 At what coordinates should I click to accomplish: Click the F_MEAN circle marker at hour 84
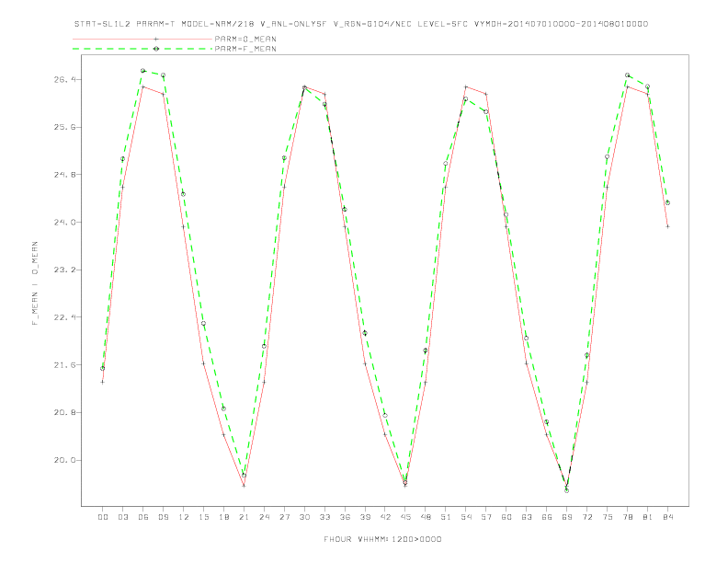(x=667, y=202)
